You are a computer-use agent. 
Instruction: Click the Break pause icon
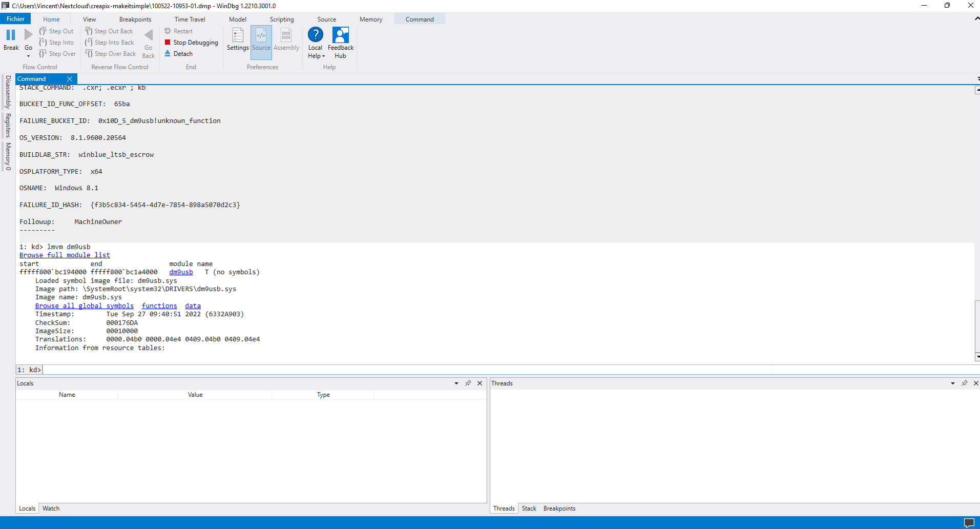click(x=11, y=35)
